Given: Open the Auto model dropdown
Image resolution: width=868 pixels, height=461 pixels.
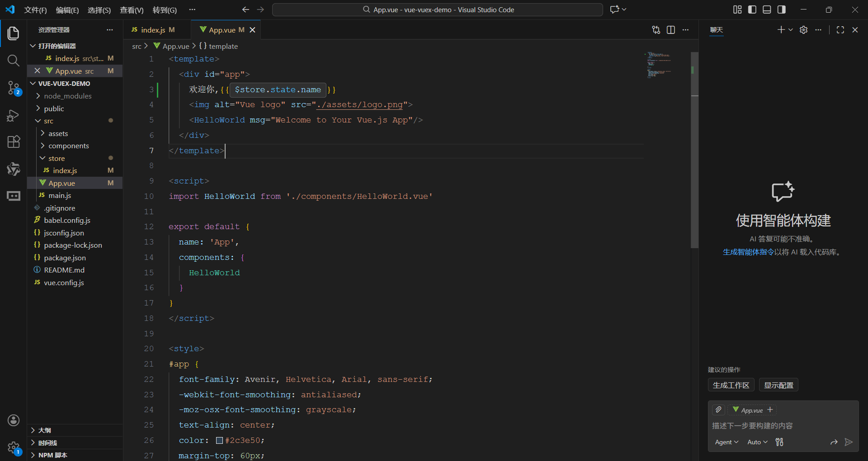Looking at the screenshot, I should click(757, 442).
